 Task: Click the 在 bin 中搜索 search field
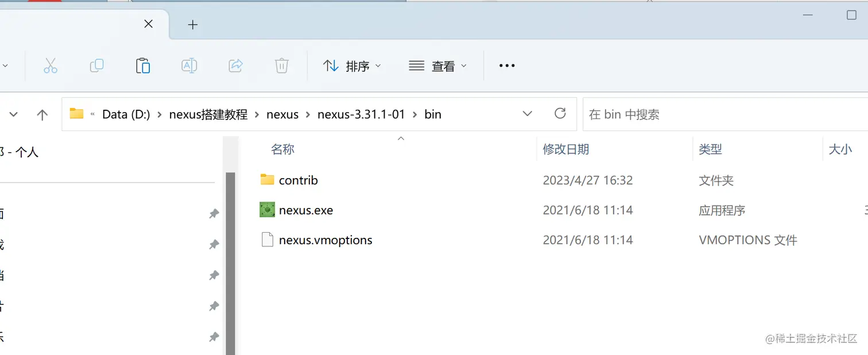point(725,114)
